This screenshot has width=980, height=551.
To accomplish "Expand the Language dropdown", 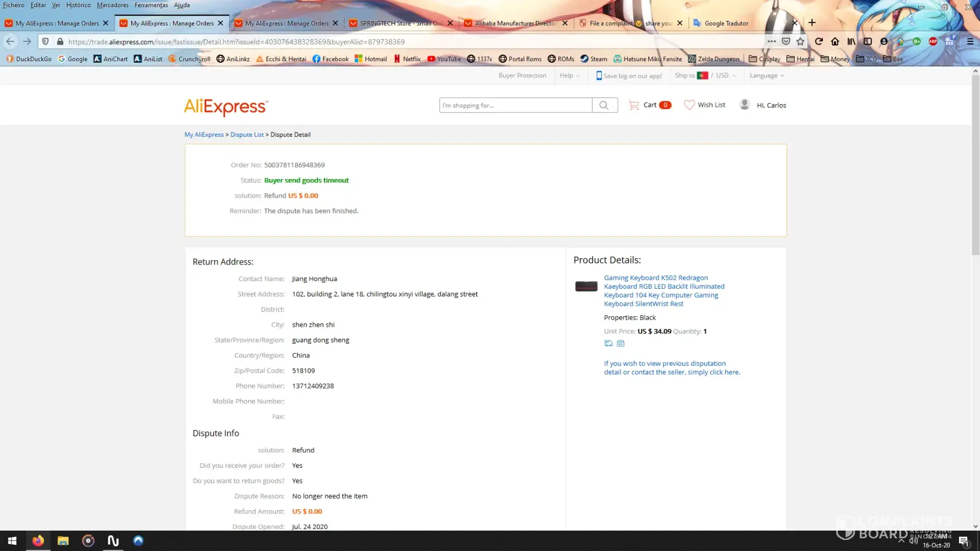I will click(x=766, y=75).
